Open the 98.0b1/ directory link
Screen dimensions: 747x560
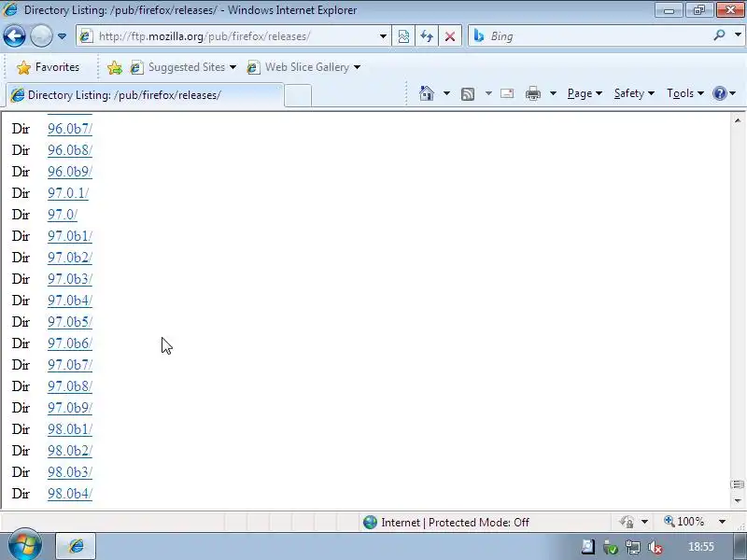69,429
